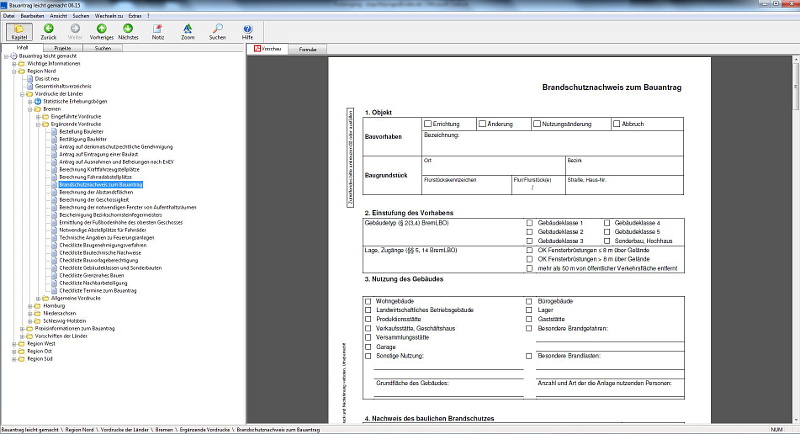
Task: Open Berechnung der Abstandsflächen document
Action: (96, 192)
